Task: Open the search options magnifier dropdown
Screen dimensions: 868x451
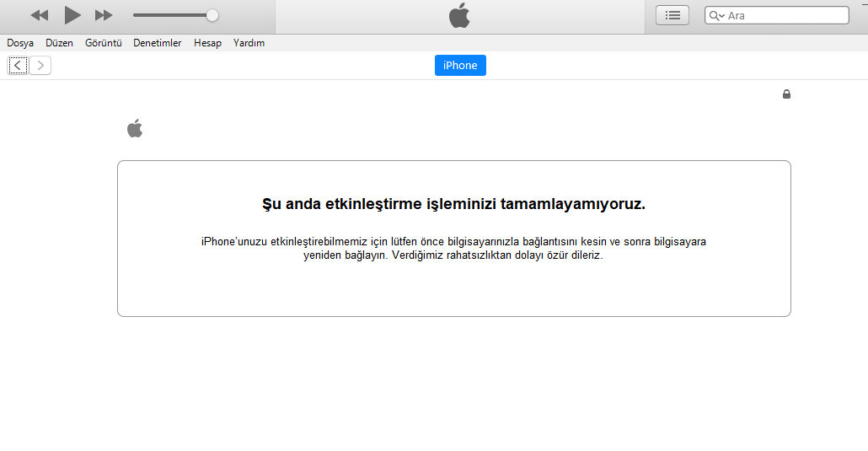Action: 717,15
